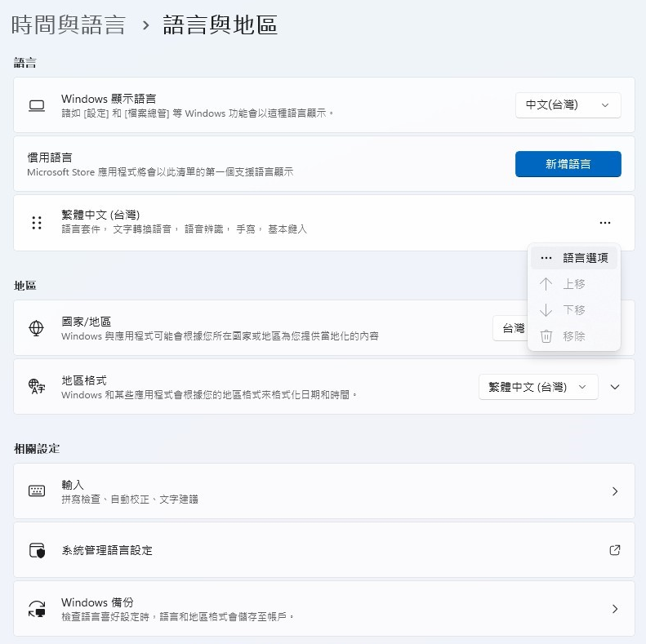Click the 地區格式 language globe icon
646x644 pixels.
click(36, 387)
